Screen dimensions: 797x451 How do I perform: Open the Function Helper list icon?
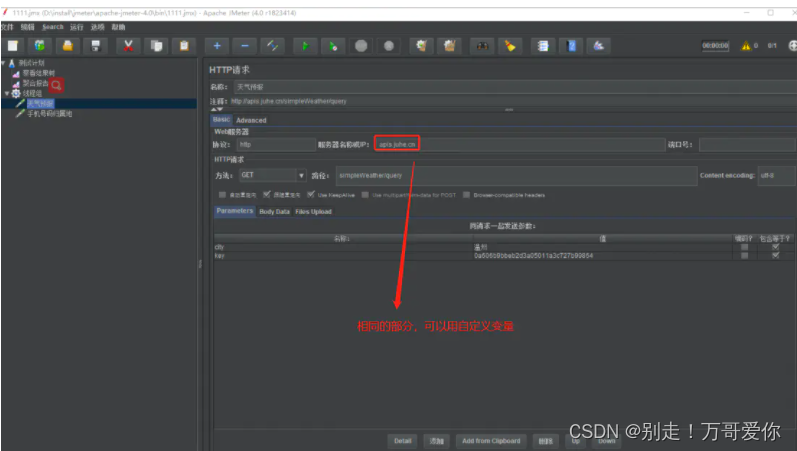click(x=543, y=46)
